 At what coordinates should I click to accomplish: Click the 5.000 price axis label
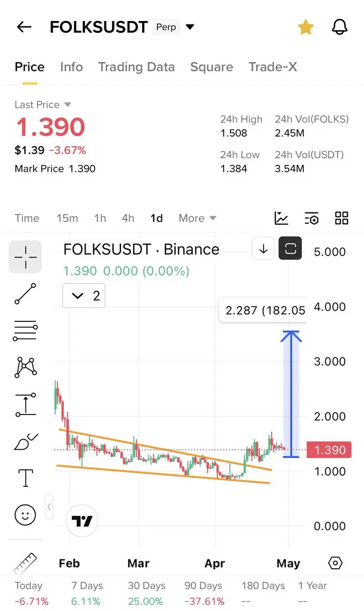tap(330, 252)
